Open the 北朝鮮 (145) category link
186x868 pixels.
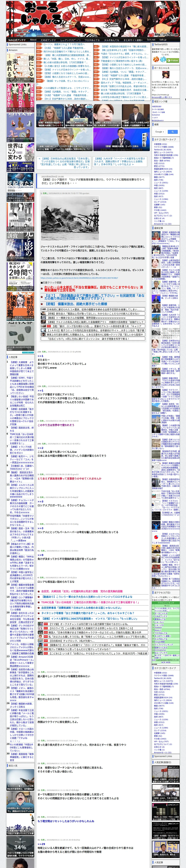pyautogui.click(x=160, y=205)
